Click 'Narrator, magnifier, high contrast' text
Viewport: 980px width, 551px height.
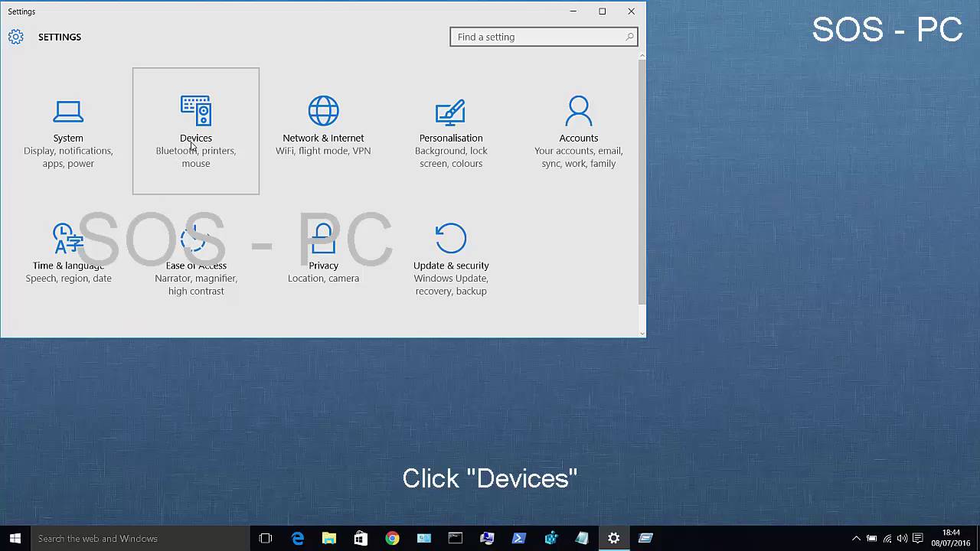tap(196, 285)
